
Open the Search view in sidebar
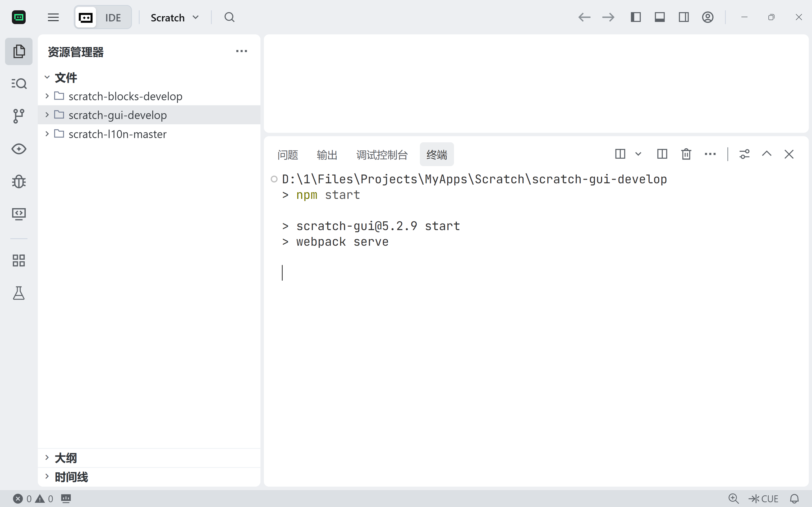pyautogui.click(x=19, y=84)
